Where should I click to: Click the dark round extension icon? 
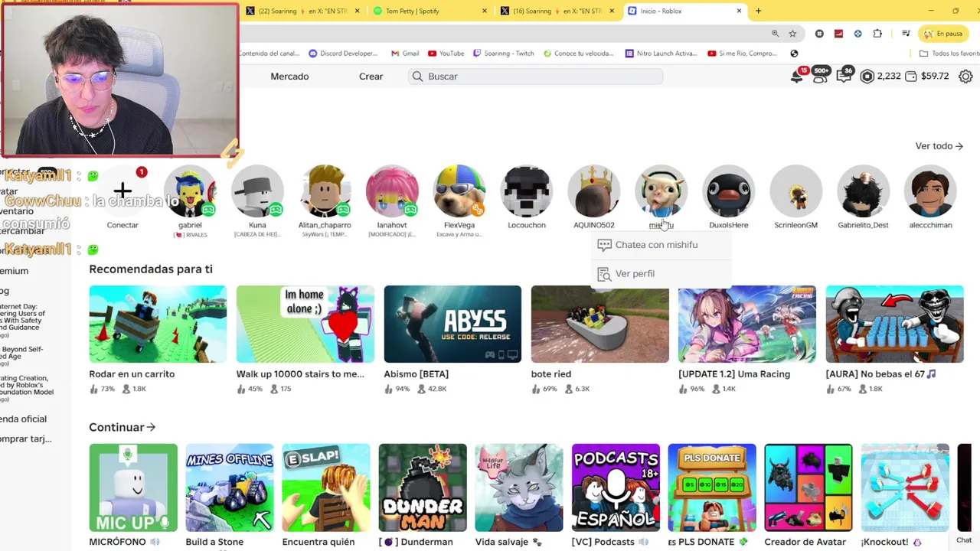pyautogui.click(x=819, y=34)
